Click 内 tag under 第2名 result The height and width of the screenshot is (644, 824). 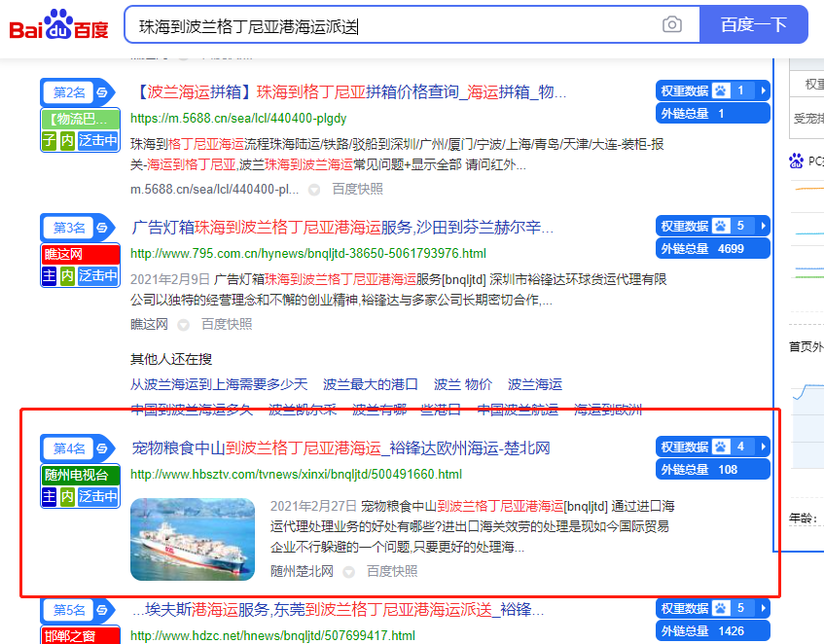(67, 141)
